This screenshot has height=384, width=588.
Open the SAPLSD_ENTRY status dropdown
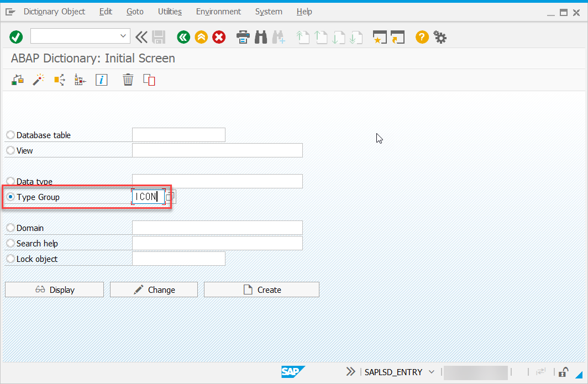[x=432, y=372]
